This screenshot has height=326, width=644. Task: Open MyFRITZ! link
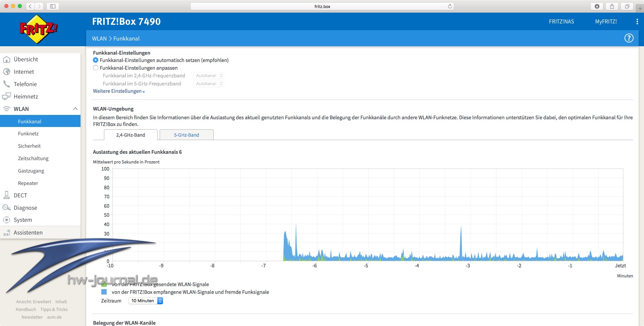click(x=606, y=21)
